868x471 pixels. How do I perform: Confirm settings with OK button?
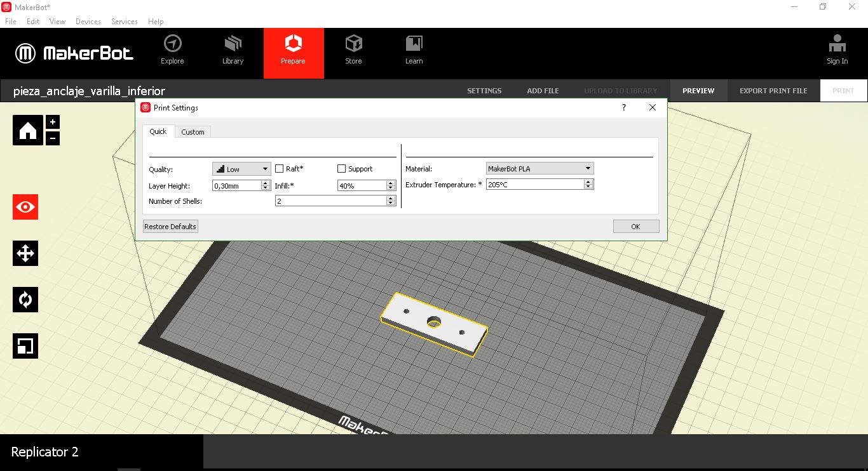636,227
